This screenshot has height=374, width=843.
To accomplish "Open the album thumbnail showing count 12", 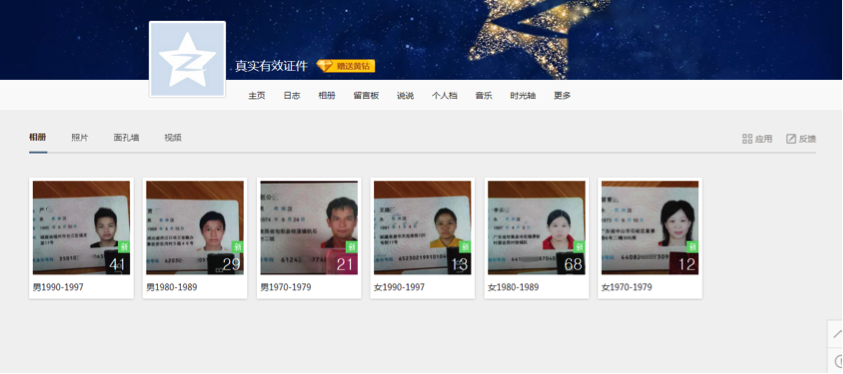I will tap(650, 228).
